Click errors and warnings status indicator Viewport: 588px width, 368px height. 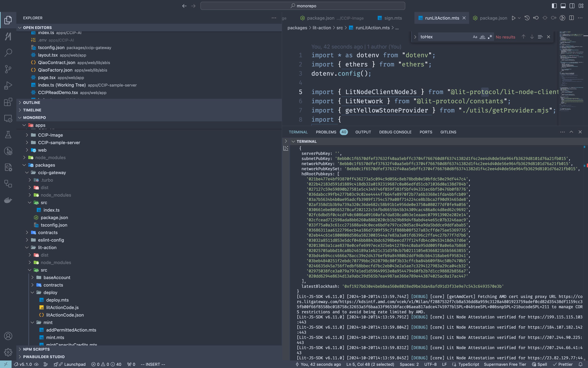tap(106, 364)
